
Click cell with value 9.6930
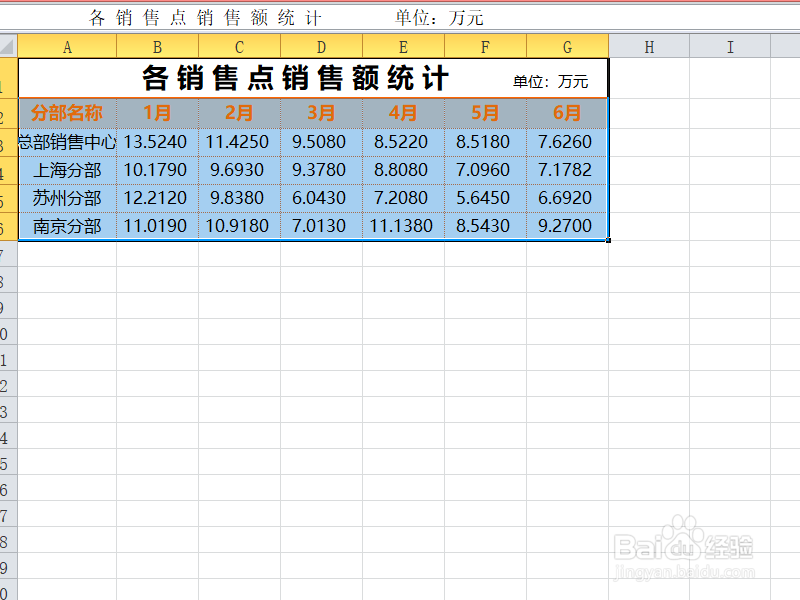[x=239, y=170]
